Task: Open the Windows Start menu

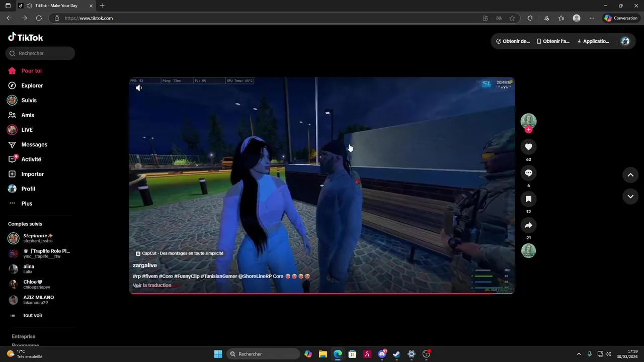Action: pyautogui.click(x=218, y=354)
